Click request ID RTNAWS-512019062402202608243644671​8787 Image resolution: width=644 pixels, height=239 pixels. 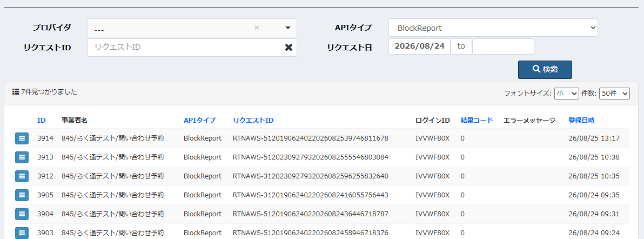pyautogui.click(x=311, y=214)
